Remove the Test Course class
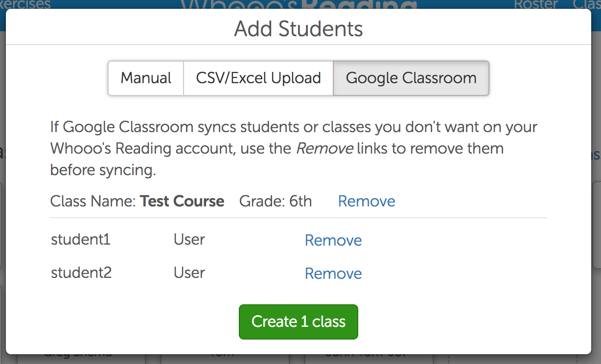Viewport: 601px width, 364px height. [367, 201]
